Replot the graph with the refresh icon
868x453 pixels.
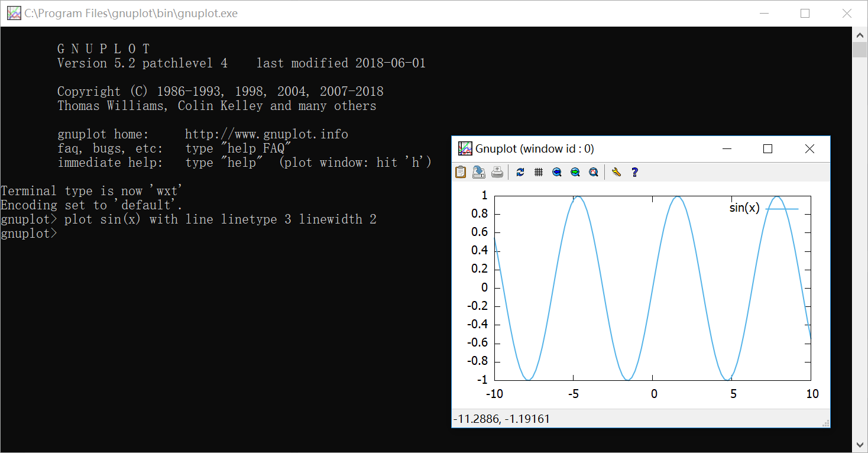pos(520,172)
